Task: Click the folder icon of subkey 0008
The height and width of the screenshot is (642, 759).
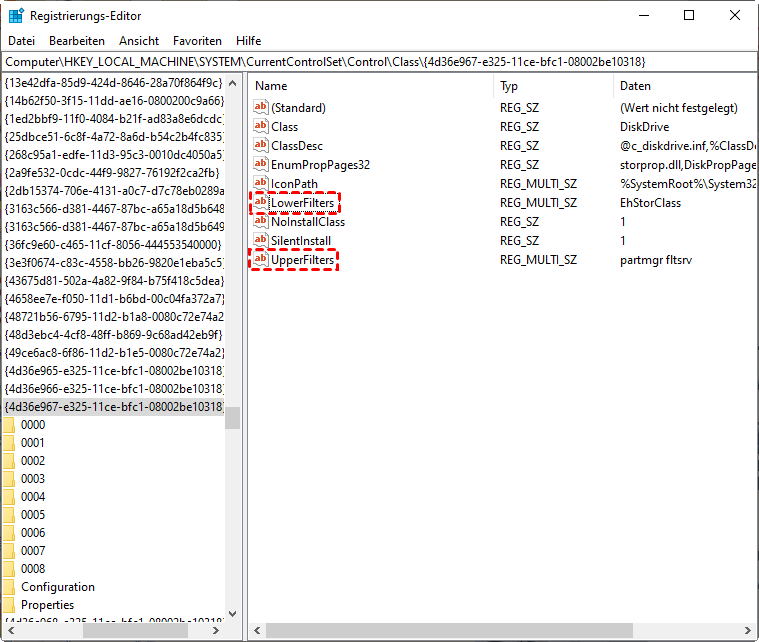Action: tap(9, 568)
